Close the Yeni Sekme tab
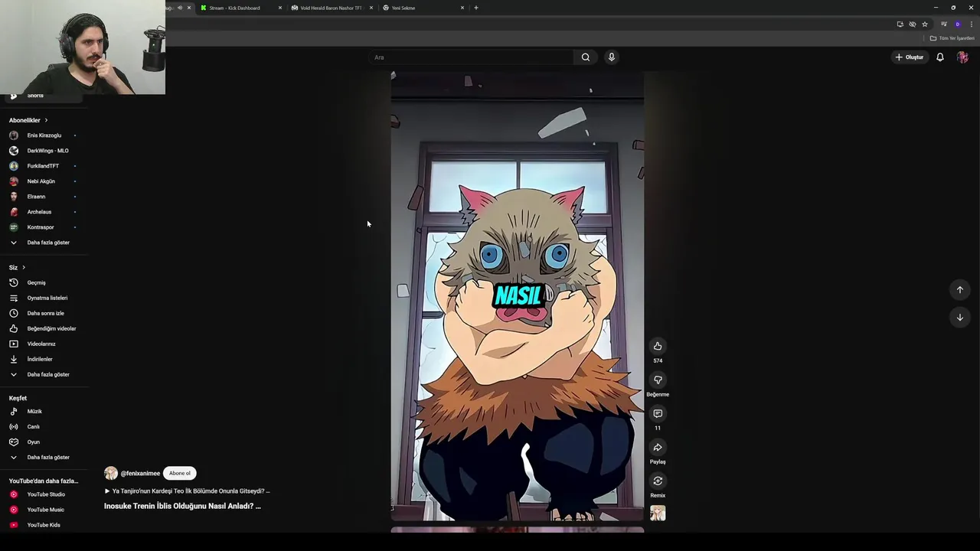The image size is (980, 551). point(462,8)
